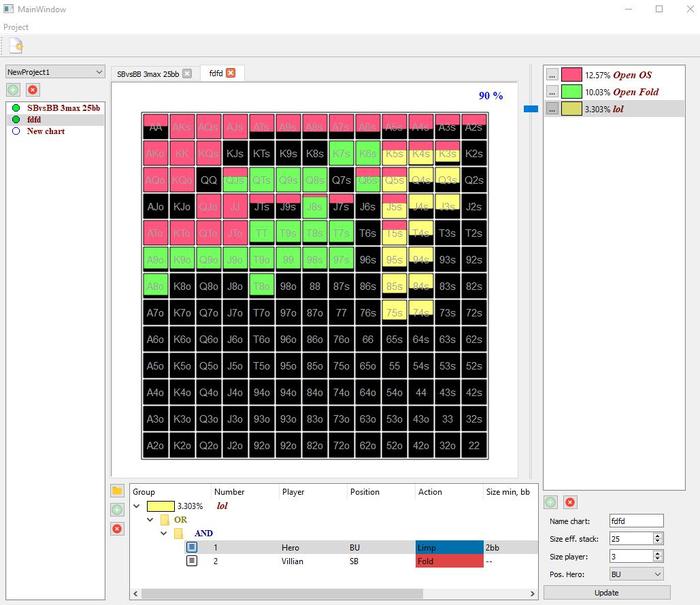Screen dimensions: 700x605
Task: Click the MainWindow app icon in title bar
Action: coord(8,9)
